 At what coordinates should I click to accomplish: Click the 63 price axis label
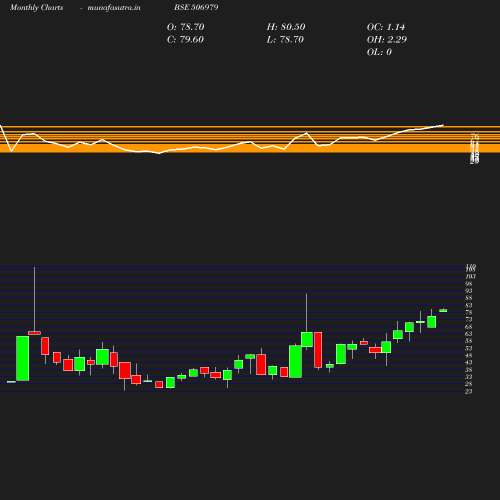tap(469, 334)
